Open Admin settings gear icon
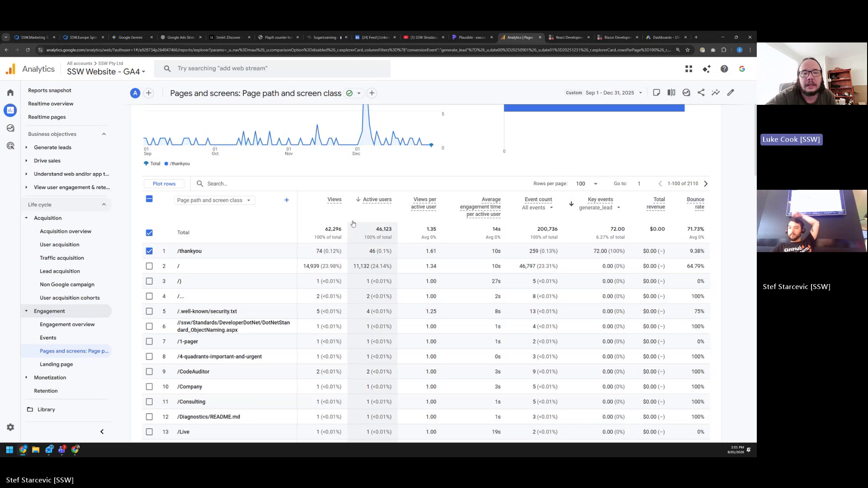This screenshot has width=868, height=488. tap(10, 427)
